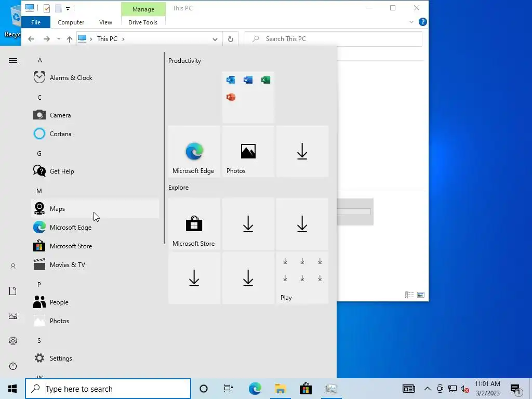The height and width of the screenshot is (399, 532).
Task: Expand Start menu hamburger button
Action: (x=13, y=60)
